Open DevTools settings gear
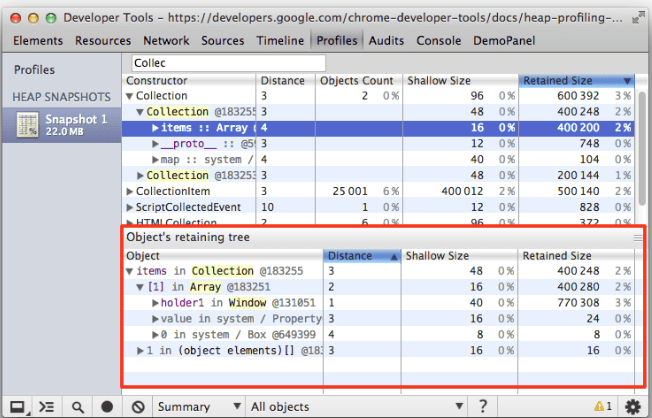 [632, 406]
